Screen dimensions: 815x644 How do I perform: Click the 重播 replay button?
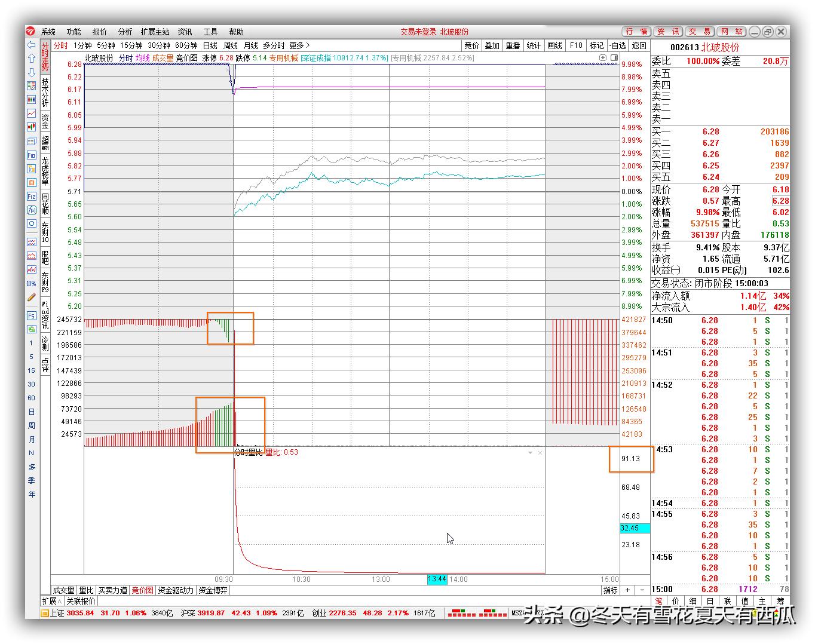(513, 45)
